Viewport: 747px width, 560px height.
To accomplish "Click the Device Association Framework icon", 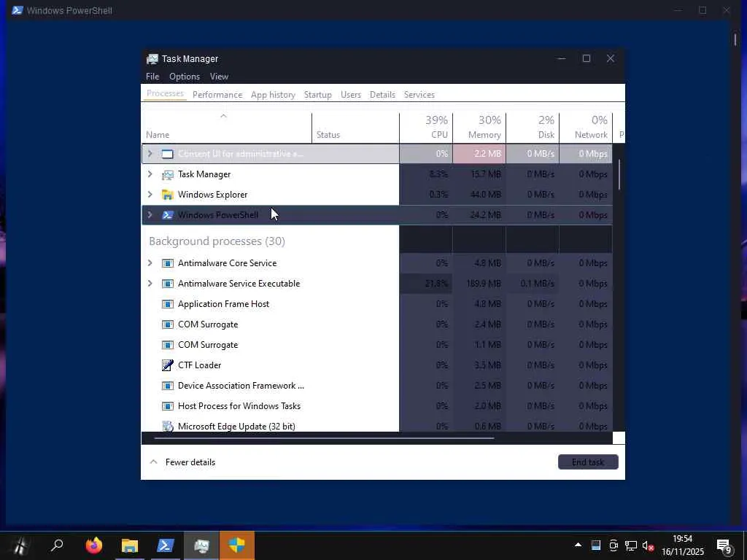I will tap(167, 386).
